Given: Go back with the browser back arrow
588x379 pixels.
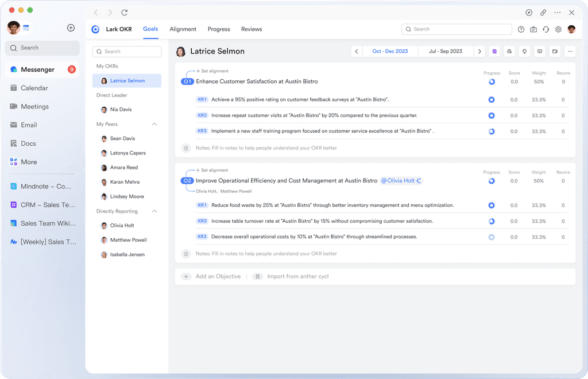Looking at the screenshot, I should pos(96,13).
